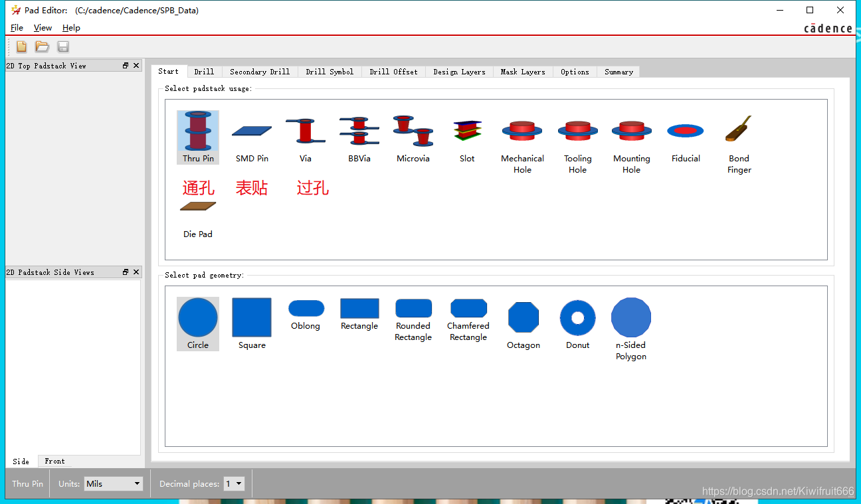Close the 2D Top Padstack View panel

pos(136,66)
